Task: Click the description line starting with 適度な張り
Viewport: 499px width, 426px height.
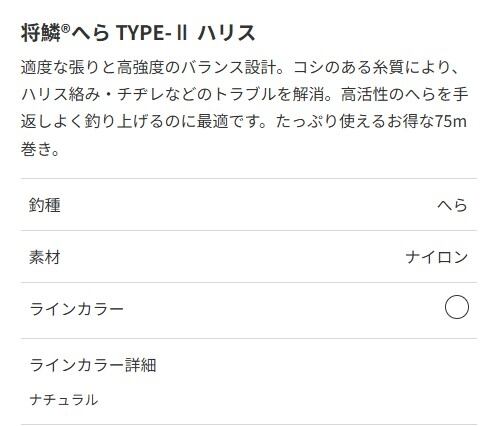Action: (241, 67)
